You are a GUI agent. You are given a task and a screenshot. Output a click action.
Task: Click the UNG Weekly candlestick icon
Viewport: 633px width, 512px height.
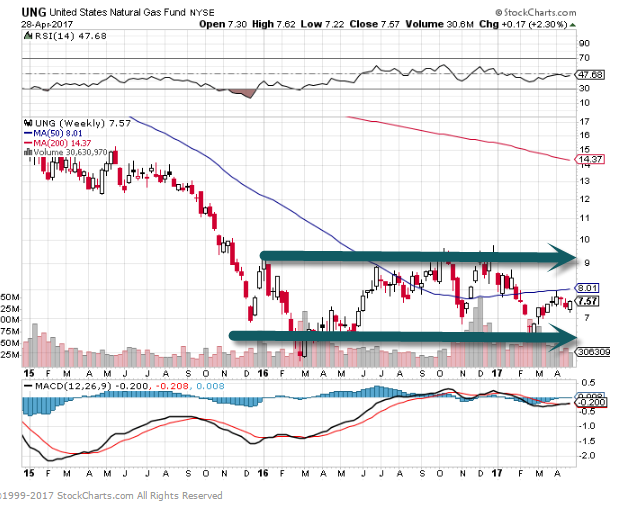point(28,123)
